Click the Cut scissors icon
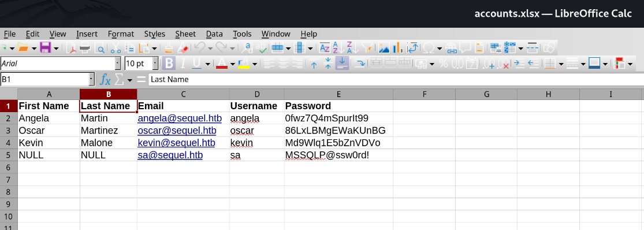Image resolution: width=644 pixels, height=230 pixels. pyautogui.click(x=116, y=48)
